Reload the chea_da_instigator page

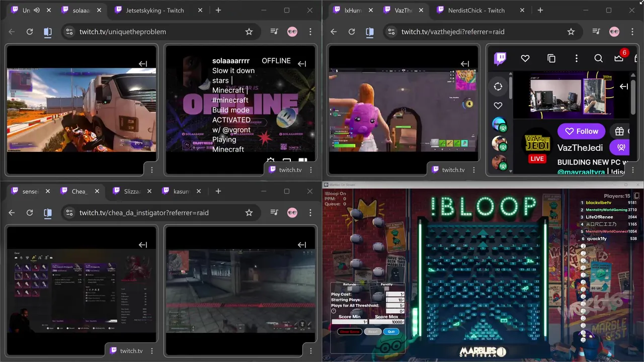click(x=30, y=213)
